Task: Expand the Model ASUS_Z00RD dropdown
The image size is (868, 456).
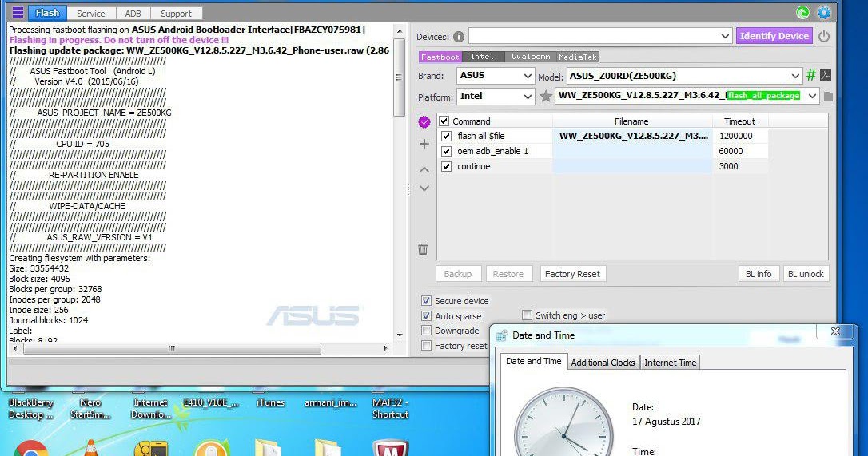Action: point(795,76)
